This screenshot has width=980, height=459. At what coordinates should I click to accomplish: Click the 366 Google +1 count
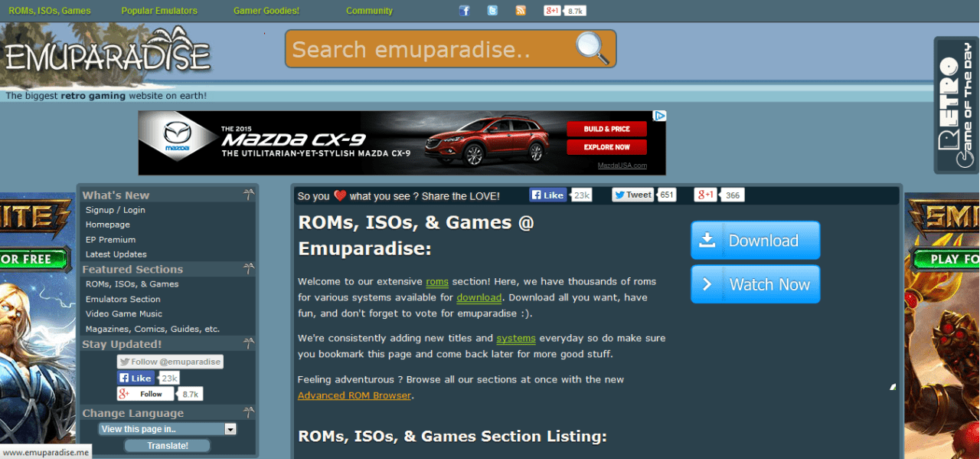coord(733,195)
